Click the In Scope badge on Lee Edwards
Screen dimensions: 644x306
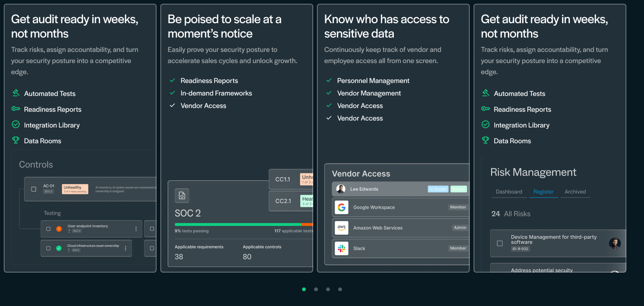coord(438,189)
